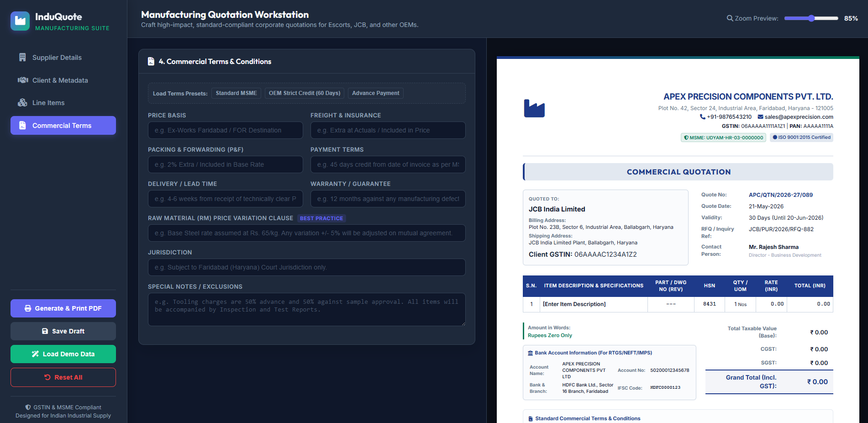This screenshot has width=868, height=423.
Task: Click the shield icon on MSME badge
Action: (x=686, y=137)
